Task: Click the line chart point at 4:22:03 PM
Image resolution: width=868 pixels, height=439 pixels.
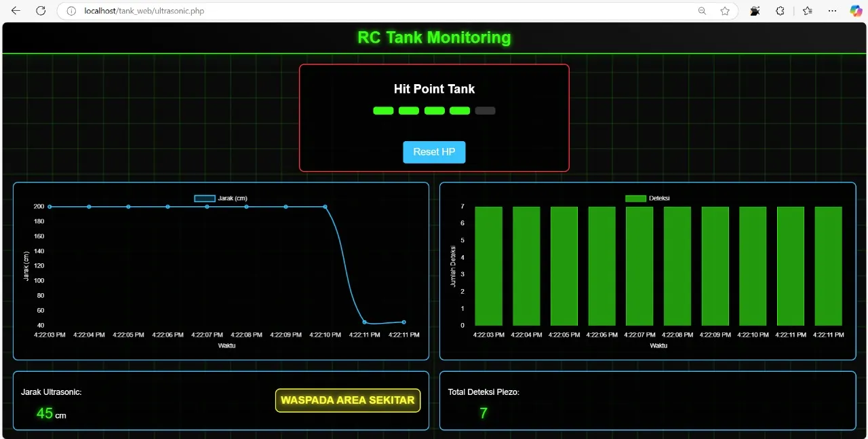Action: point(50,206)
